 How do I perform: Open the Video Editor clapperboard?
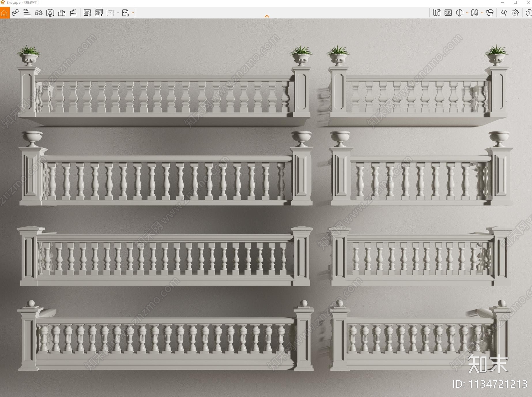(73, 13)
